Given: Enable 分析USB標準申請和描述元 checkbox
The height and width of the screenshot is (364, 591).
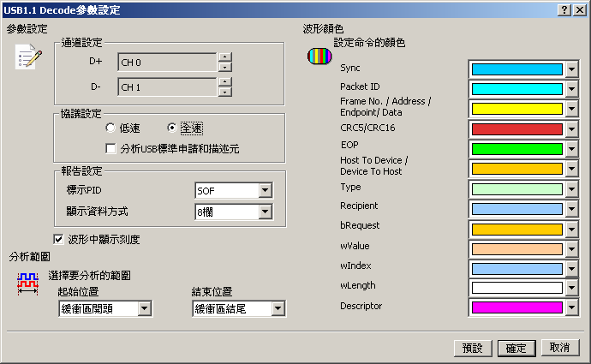Looking at the screenshot, I should [110, 148].
